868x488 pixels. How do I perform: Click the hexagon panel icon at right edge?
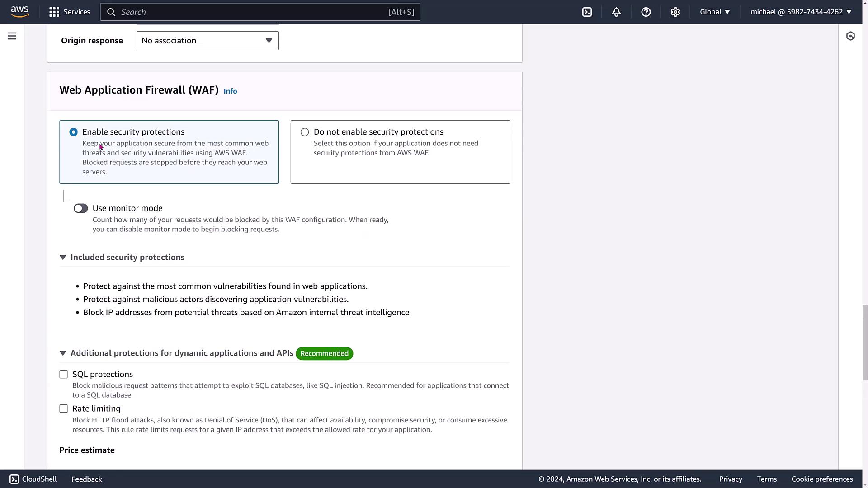pyautogui.click(x=850, y=36)
